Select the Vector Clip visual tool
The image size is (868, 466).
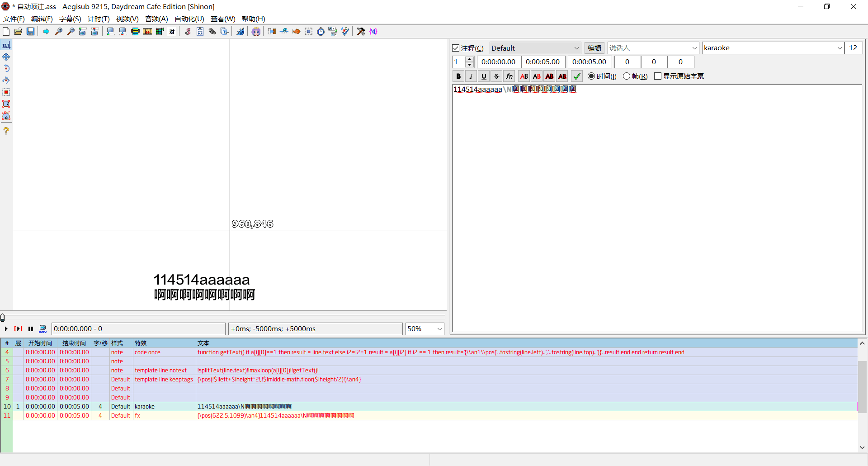[x=6, y=115]
